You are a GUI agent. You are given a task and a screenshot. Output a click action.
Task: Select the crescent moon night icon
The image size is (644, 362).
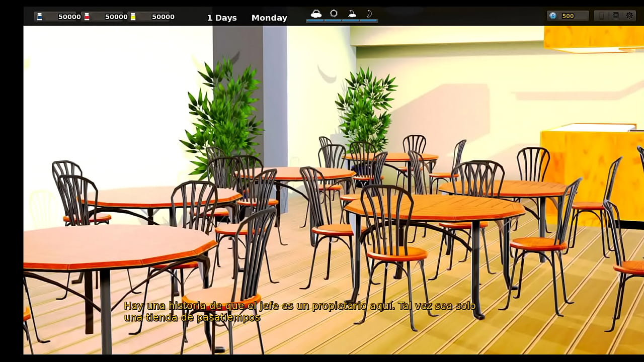tap(369, 14)
